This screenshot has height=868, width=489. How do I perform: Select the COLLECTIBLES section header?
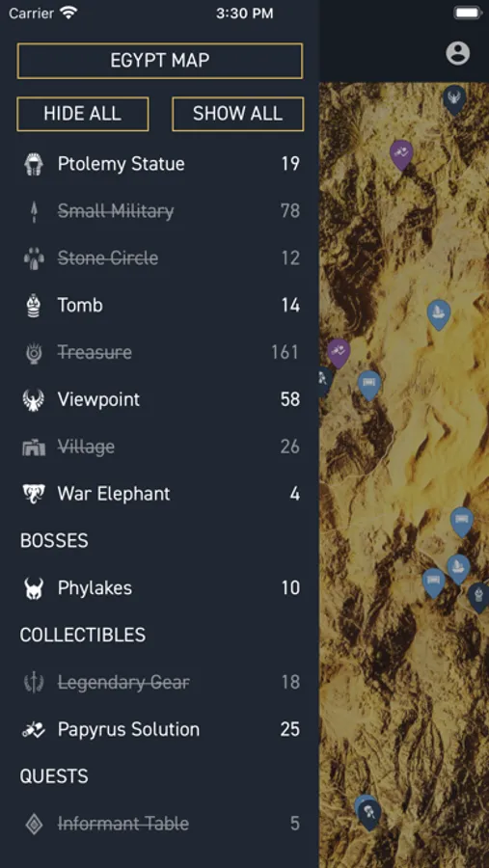click(83, 635)
